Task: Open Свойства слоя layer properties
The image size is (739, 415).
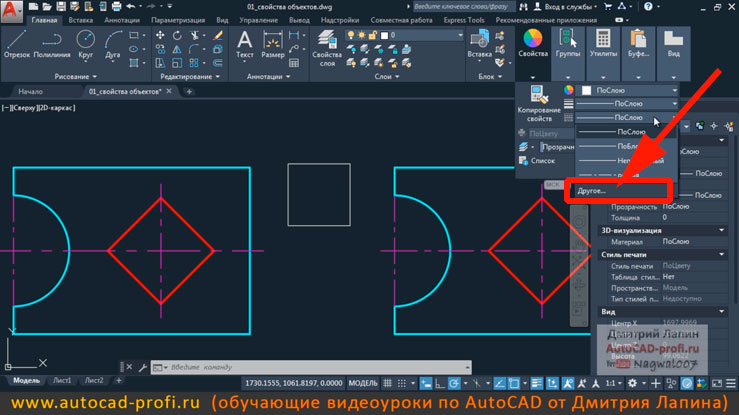Action: (x=327, y=48)
